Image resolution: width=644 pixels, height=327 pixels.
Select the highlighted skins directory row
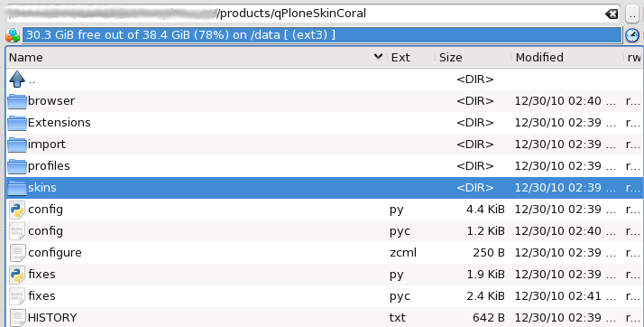[325, 188]
